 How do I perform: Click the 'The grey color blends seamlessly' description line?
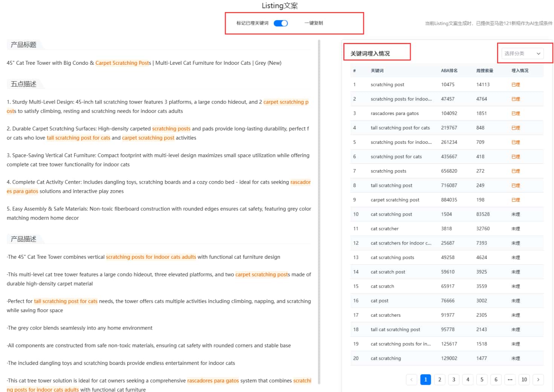[80, 328]
